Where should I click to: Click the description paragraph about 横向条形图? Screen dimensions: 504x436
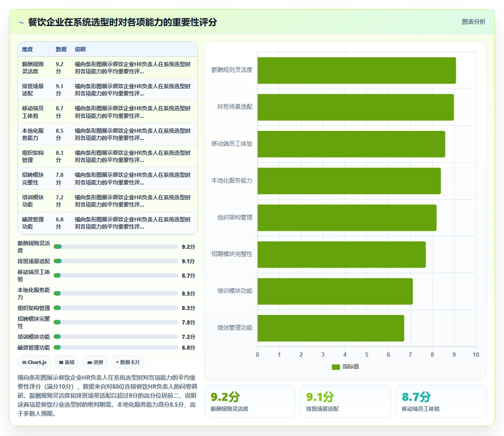tap(108, 396)
